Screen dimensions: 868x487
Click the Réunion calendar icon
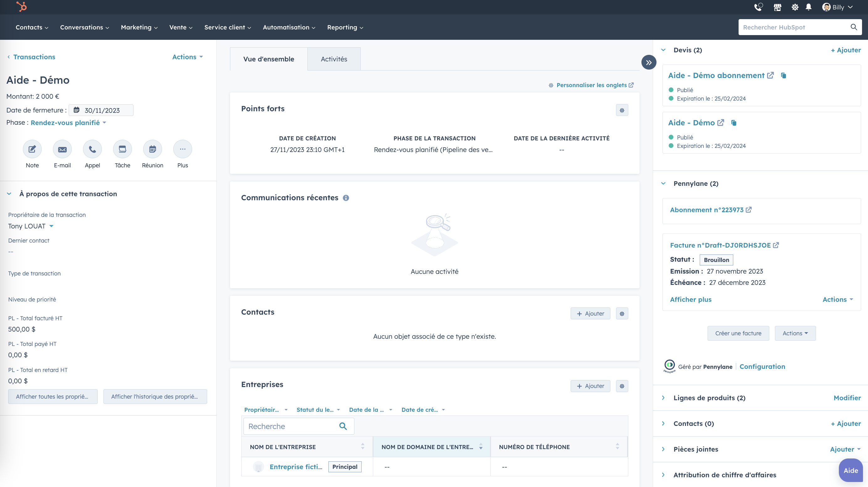click(x=153, y=149)
